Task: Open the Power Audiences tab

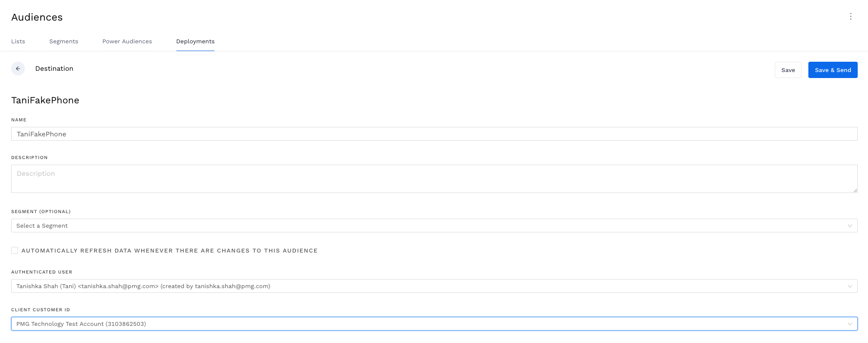Action: coord(127,41)
